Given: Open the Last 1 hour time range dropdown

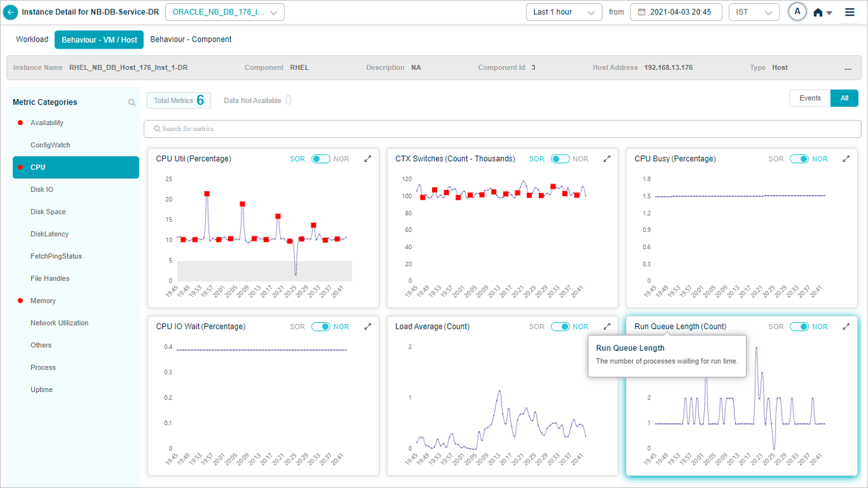Looking at the screenshot, I should point(564,12).
